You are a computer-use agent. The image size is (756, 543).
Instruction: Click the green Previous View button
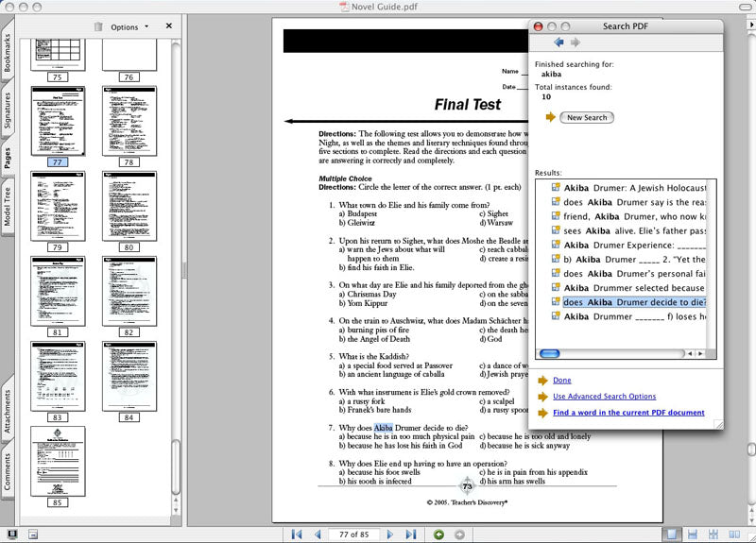coord(438,535)
